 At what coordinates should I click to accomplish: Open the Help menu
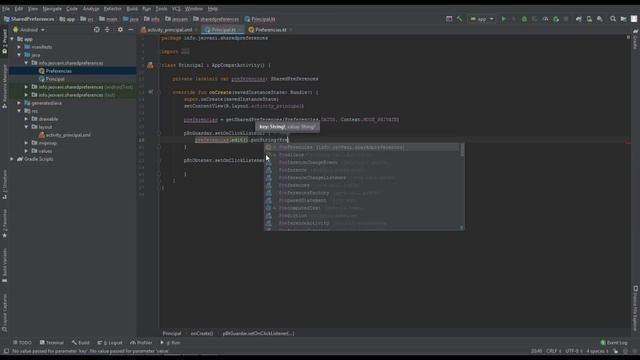click(x=213, y=9)
